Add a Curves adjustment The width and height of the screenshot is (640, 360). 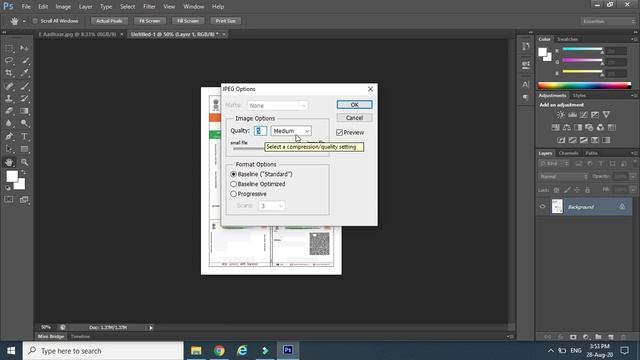coord(584,115)
